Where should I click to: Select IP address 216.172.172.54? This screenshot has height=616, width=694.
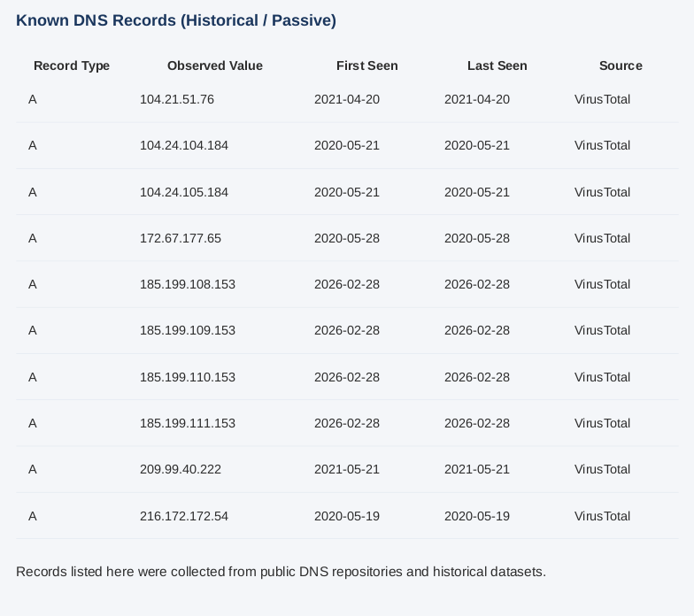pos(184,516)
